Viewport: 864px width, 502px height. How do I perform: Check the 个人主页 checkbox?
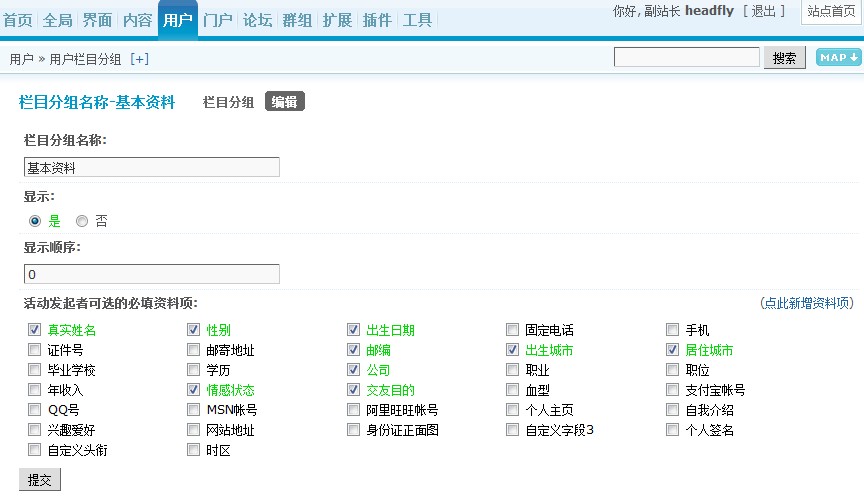(x=512, y=409)
